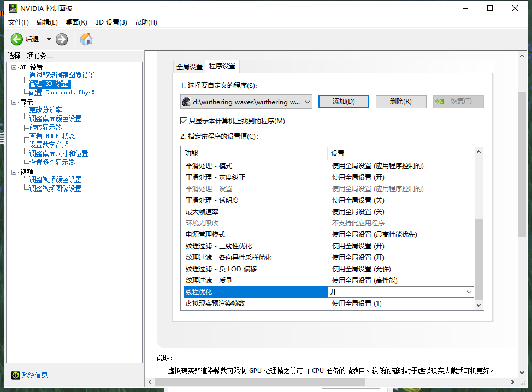Open 查看 HDCP 状态 task
Screen dimensions: 532x392
[x=52, y=136]
